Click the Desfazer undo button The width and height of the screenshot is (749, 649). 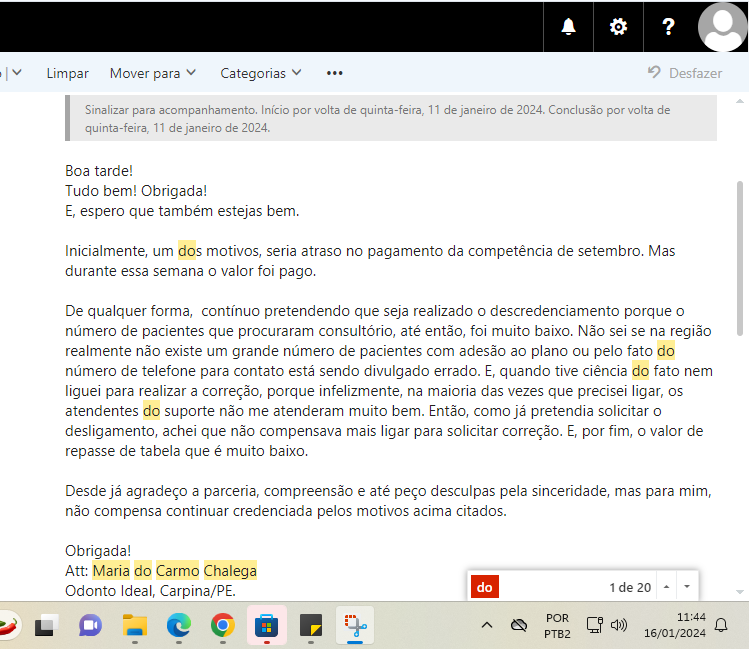[685, 73]
